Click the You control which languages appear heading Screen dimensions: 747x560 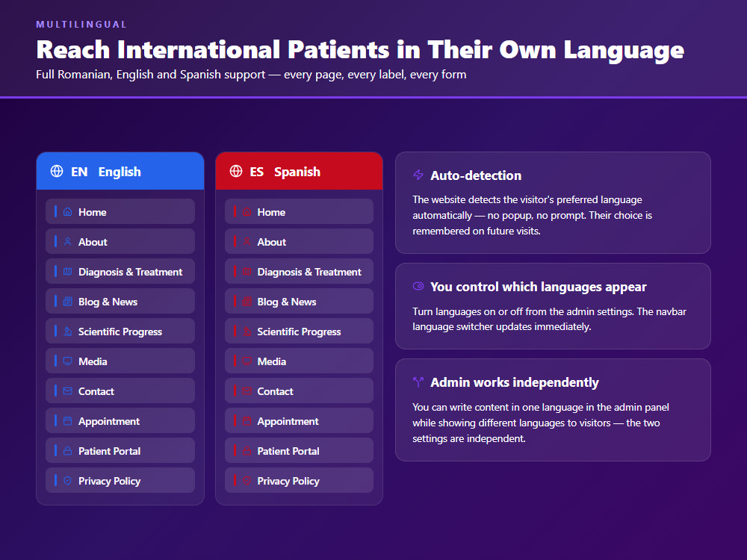pyautogui.click(x=539, y=287)
